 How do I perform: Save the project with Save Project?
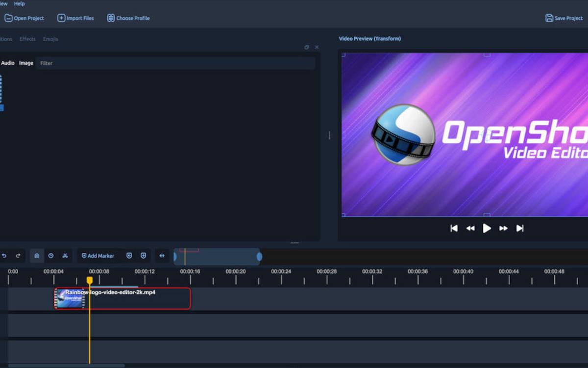pyautogui.click(x=564, y=18)
